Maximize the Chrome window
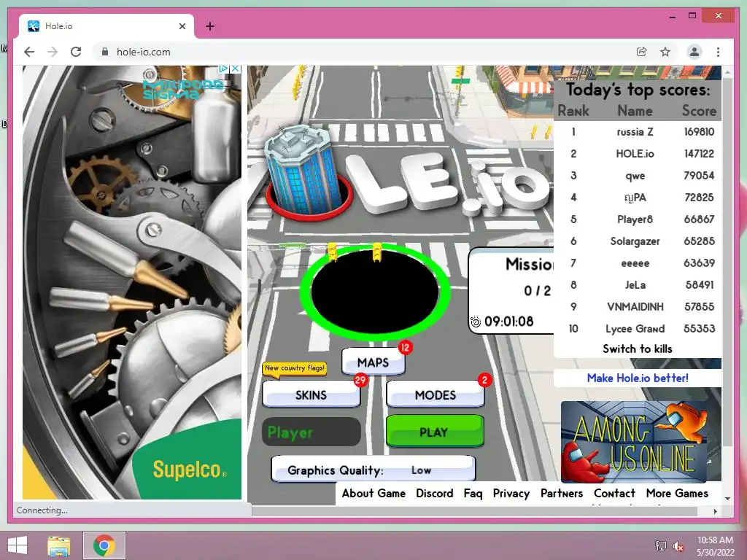 click(x=692, y=16)
